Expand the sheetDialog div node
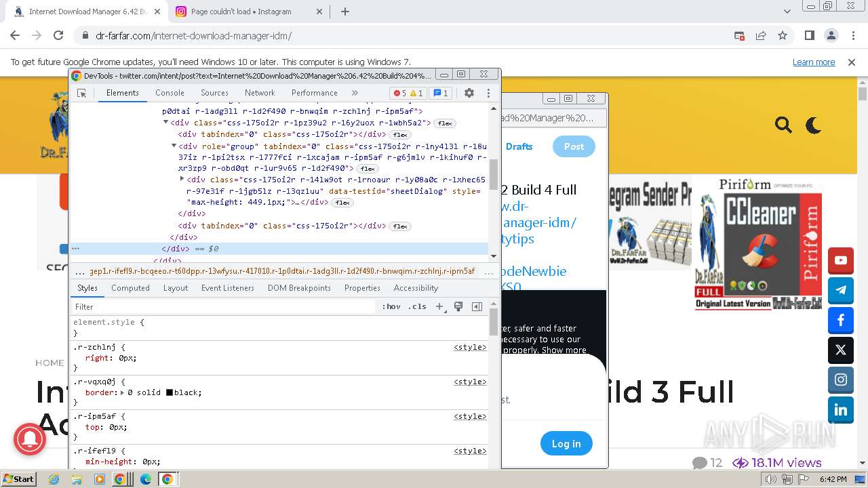 (x=182, y=179)
